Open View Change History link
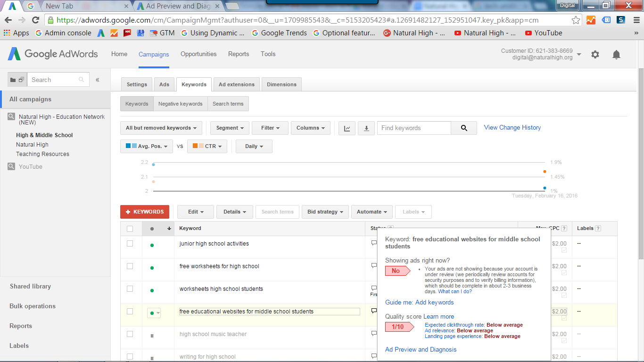 512,127
